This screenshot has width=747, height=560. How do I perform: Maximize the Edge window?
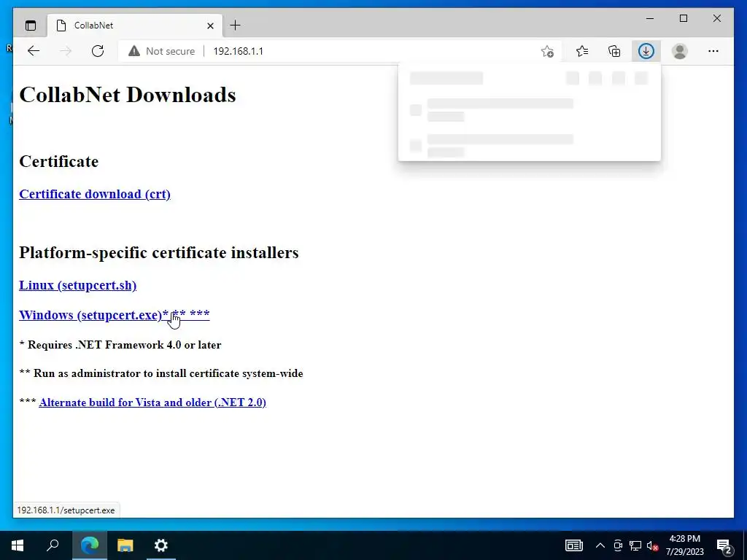(683, 18)
